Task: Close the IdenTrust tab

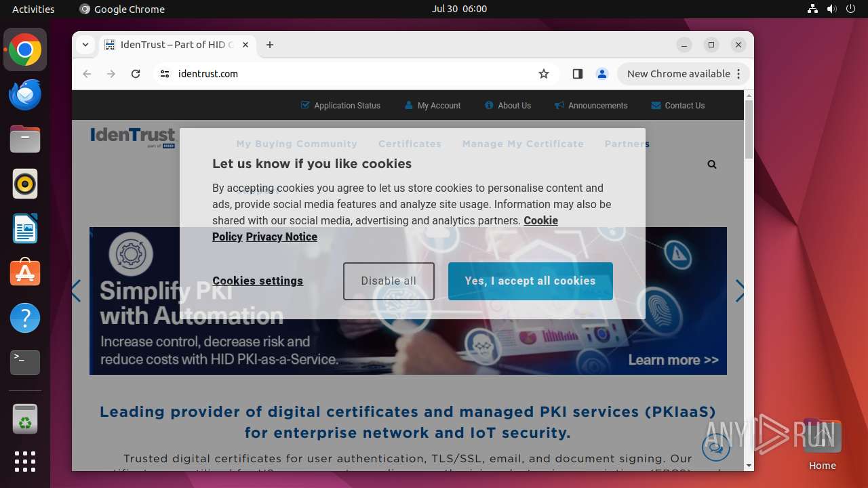Action: tap(245, 45)
